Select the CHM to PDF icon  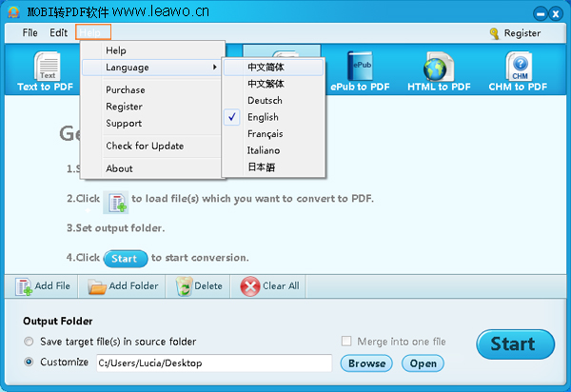click(519, 66)
